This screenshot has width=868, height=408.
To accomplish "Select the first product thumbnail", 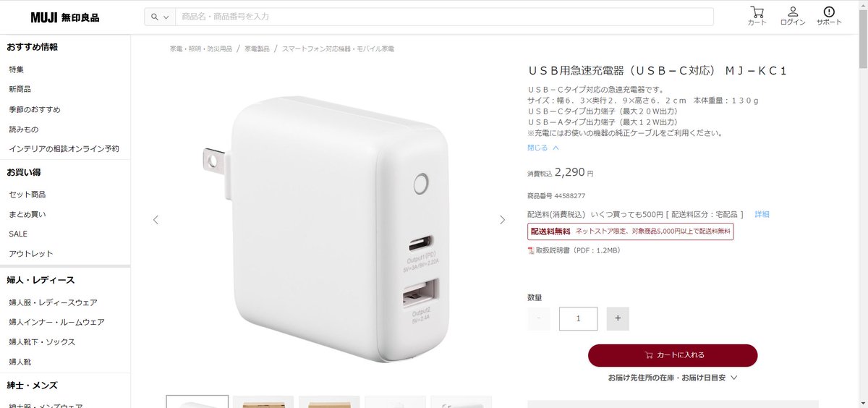I will pos(197,401).
